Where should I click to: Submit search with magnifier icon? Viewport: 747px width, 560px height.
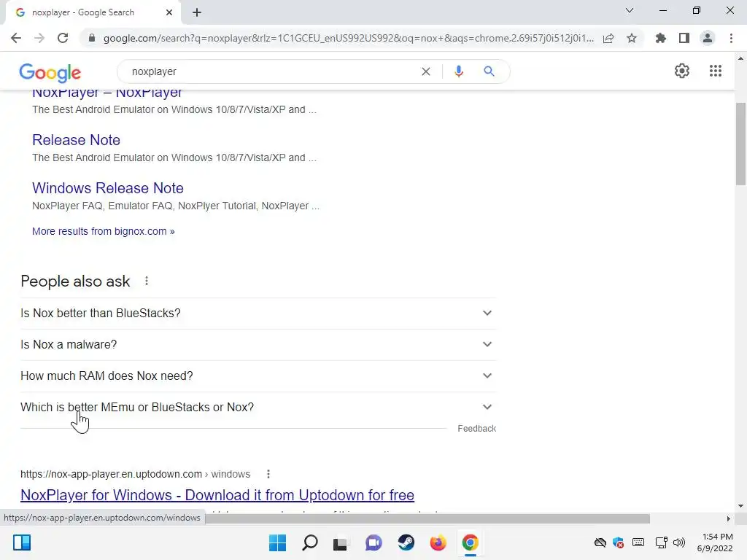pos(489,71)
